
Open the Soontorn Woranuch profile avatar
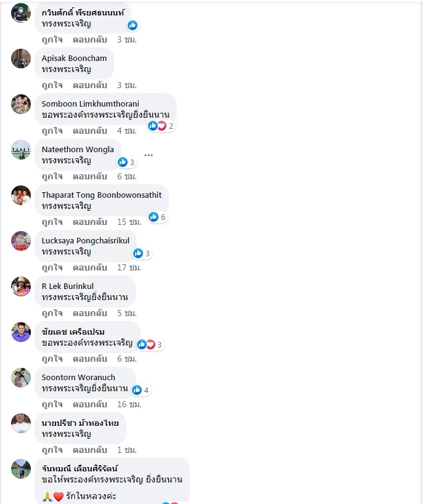point(21,378)
